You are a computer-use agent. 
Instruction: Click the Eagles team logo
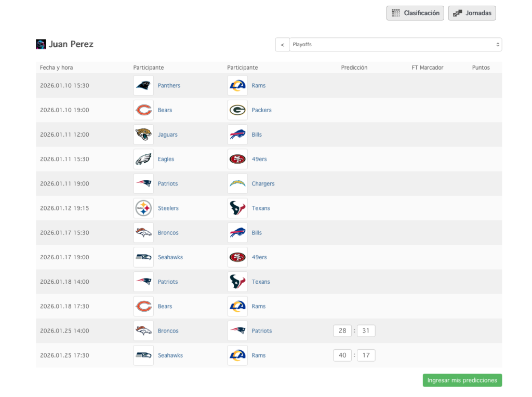tap(143, 159)
